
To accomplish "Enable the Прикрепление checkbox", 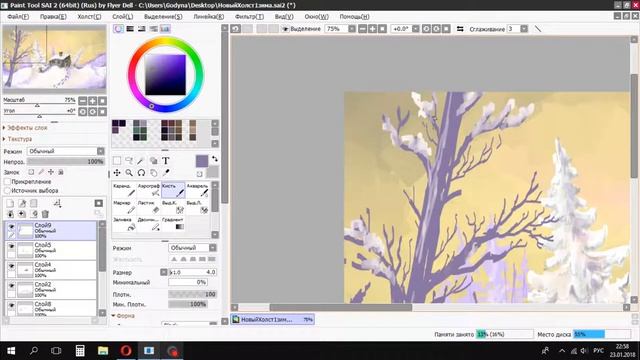I will click(x=7, y=182).
